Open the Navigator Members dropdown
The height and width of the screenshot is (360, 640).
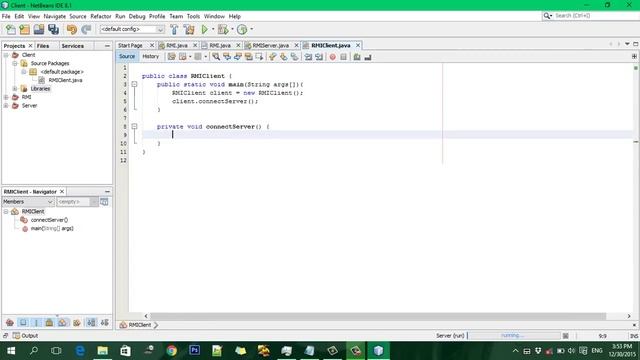[50, 202]
